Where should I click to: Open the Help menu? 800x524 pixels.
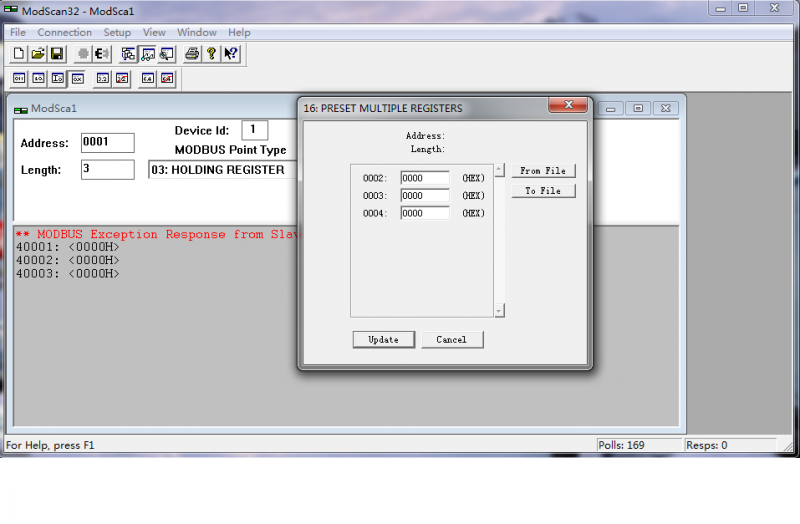pos(239,33)
